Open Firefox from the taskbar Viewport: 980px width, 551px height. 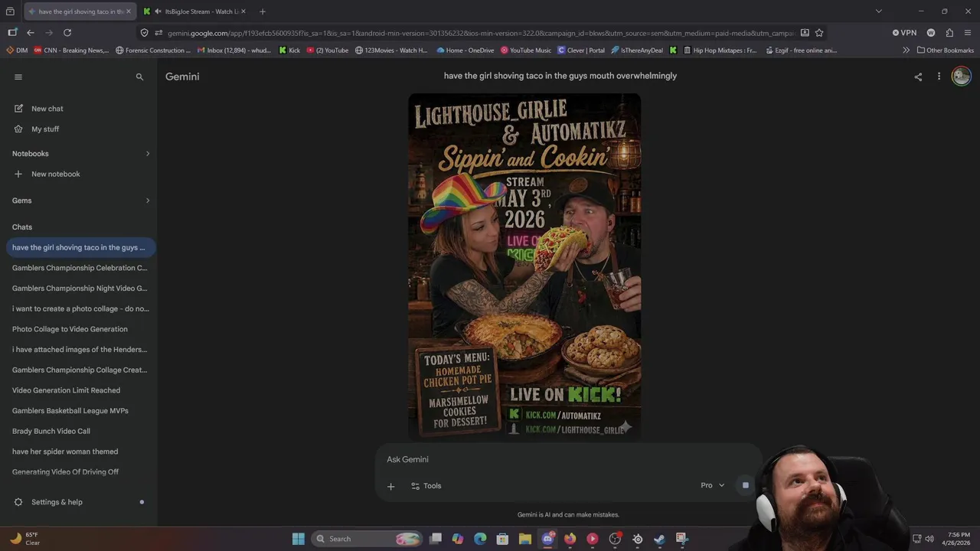click(x=570, y=539)
